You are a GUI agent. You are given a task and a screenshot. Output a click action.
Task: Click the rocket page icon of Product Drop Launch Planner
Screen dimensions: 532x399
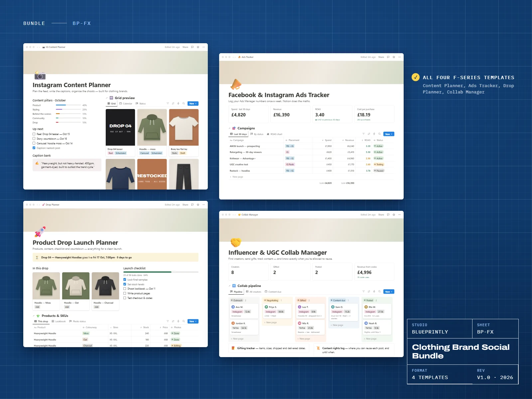(40, 232)
